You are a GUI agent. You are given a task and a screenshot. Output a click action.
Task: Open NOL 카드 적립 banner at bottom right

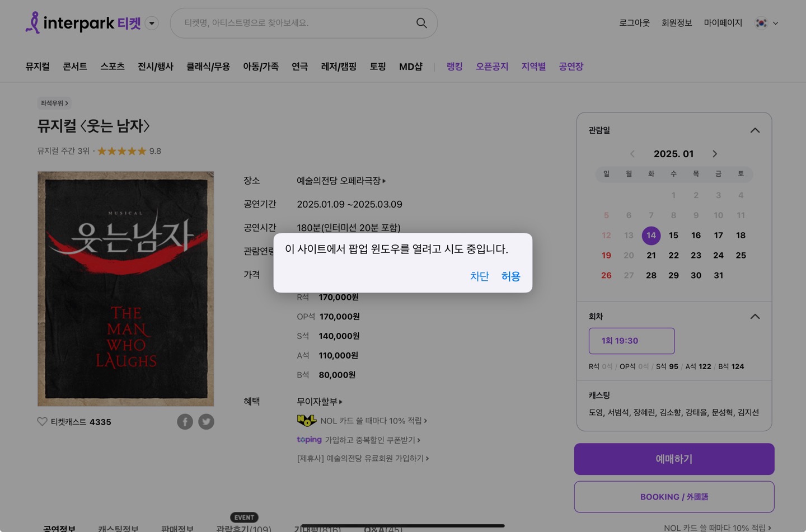pyautogui.click(x=718, y=528)
